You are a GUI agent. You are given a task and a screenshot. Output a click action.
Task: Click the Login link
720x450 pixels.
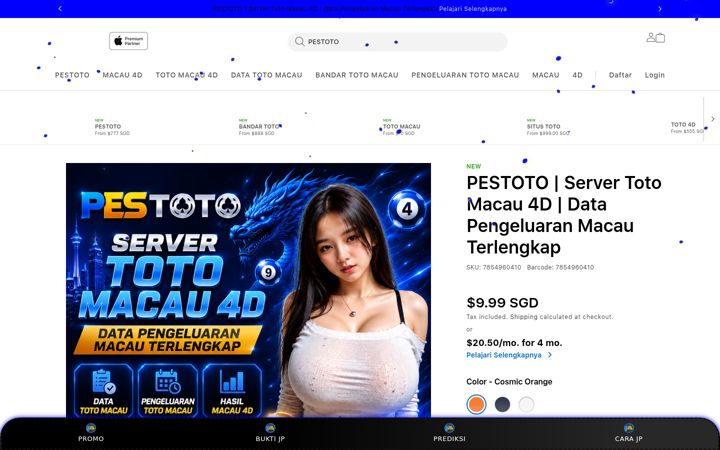[x=654, y=75]
